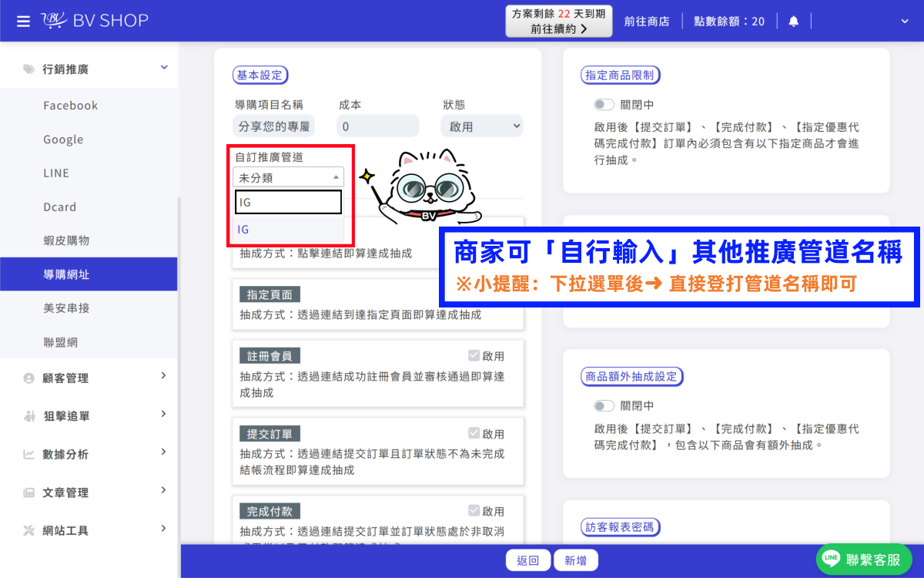
Task: Click the 基本設定 section label
Action: click(x=260, y=75)
